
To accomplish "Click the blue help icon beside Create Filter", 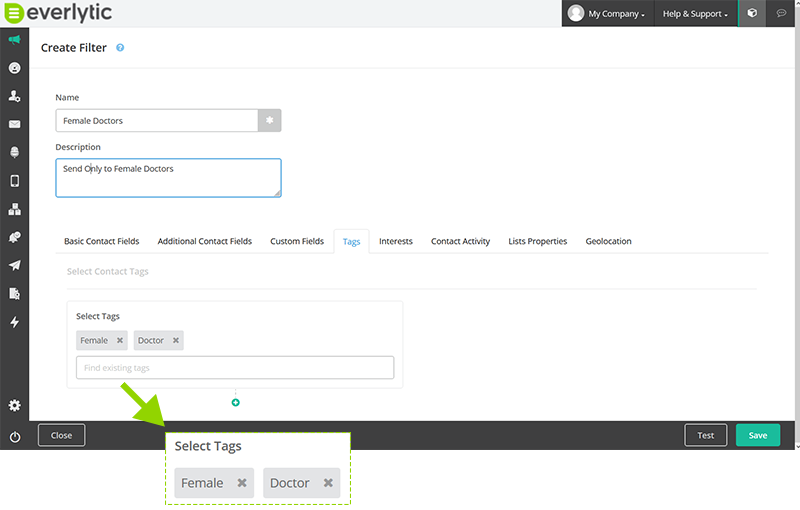I will (x=120, y=47).
